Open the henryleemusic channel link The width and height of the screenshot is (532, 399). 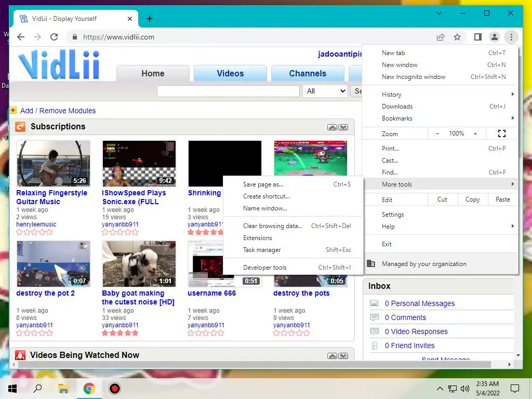pos(36,224)
